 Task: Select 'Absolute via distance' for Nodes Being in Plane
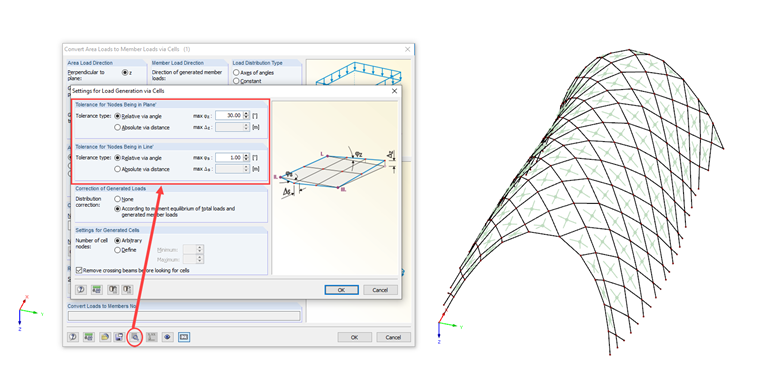pyautogui.click(x=117, y=127)
